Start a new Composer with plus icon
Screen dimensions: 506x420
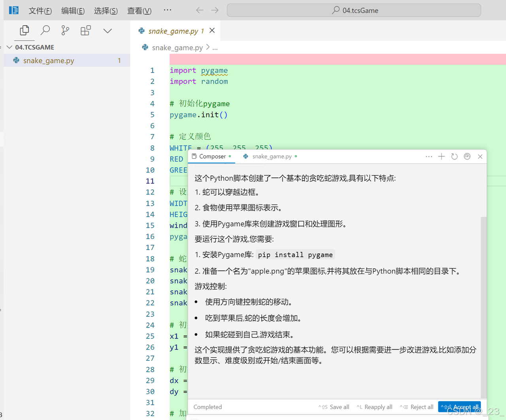[x=442, y=157]
